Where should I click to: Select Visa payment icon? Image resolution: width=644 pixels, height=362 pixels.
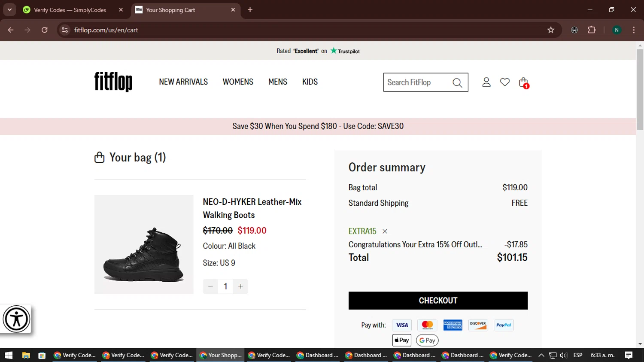pyautogui.click(x=402, y=325)
